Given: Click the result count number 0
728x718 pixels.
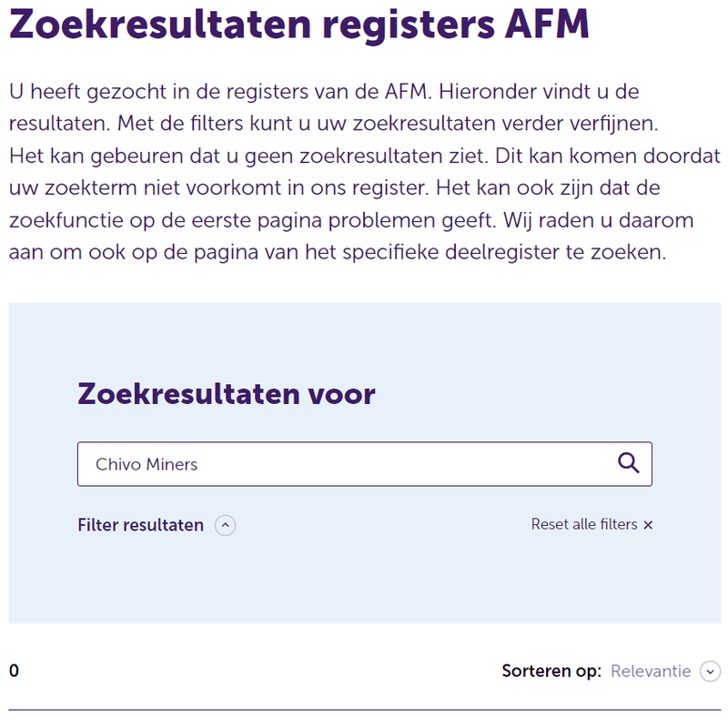Looking at the screenshot, I should point(14,671).
